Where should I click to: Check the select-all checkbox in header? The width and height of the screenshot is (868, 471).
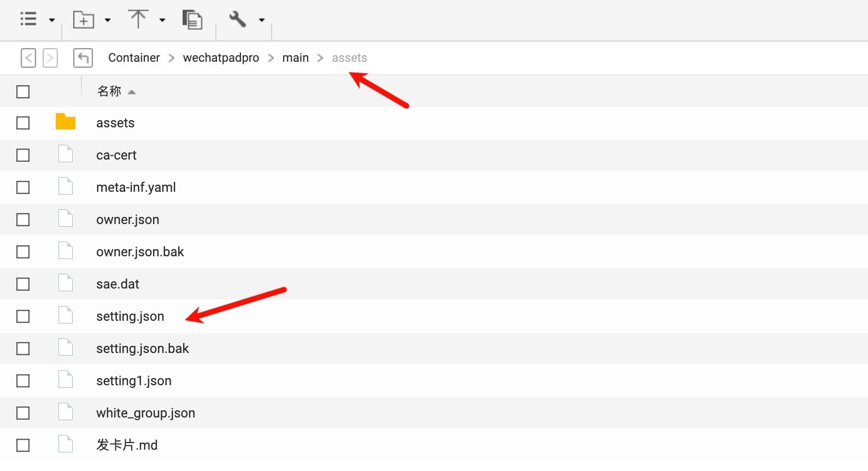[x=23, y=92]
